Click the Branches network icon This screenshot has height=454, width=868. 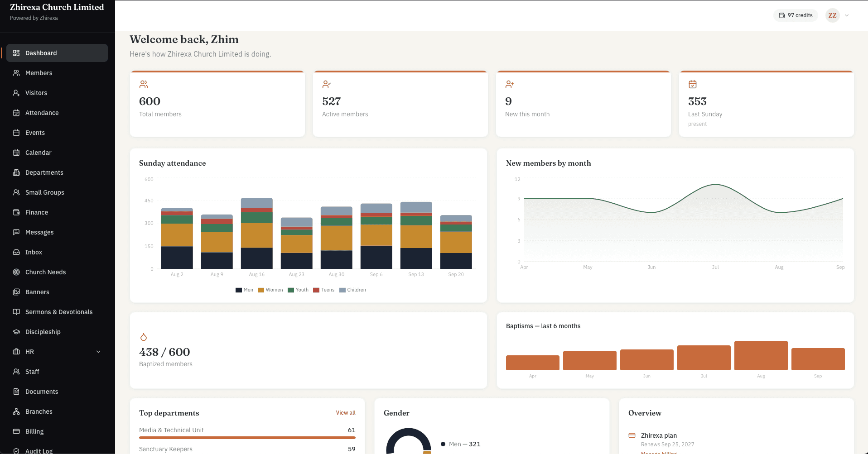click(16, 411)
